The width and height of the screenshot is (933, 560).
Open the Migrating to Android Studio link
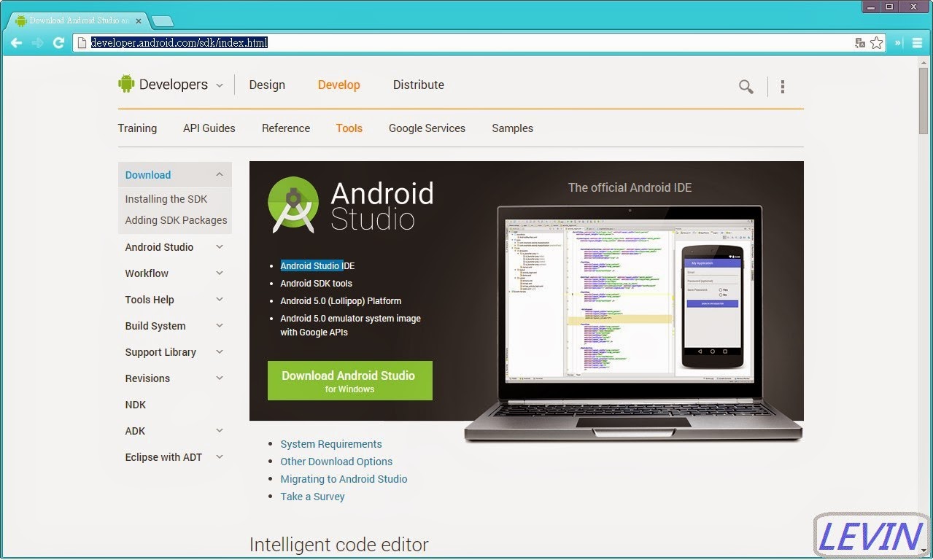point(344,479)
